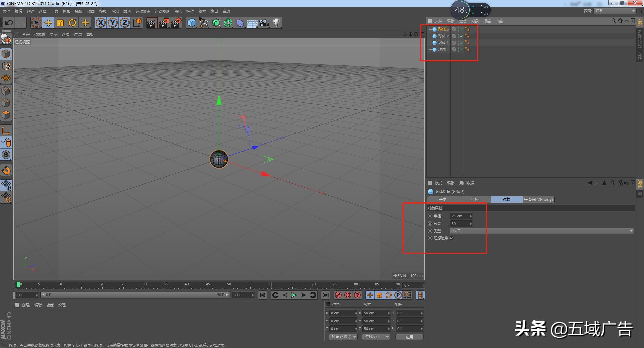Toggle visibility dots for 球体.2
The image size is (644, 348).
pos(458,36)
